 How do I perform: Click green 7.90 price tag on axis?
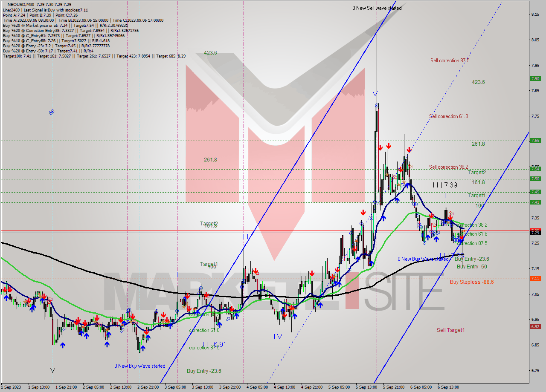tap(535, 79)
